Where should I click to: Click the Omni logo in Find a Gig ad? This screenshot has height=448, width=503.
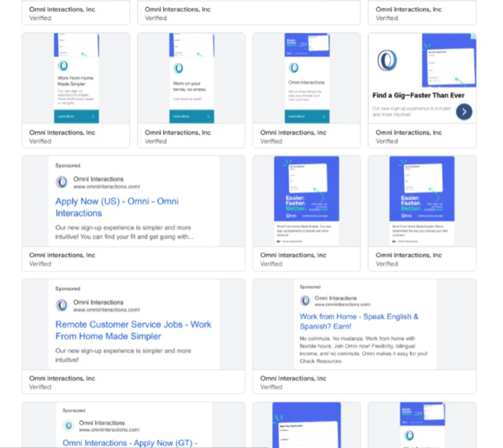click(387, 60)
